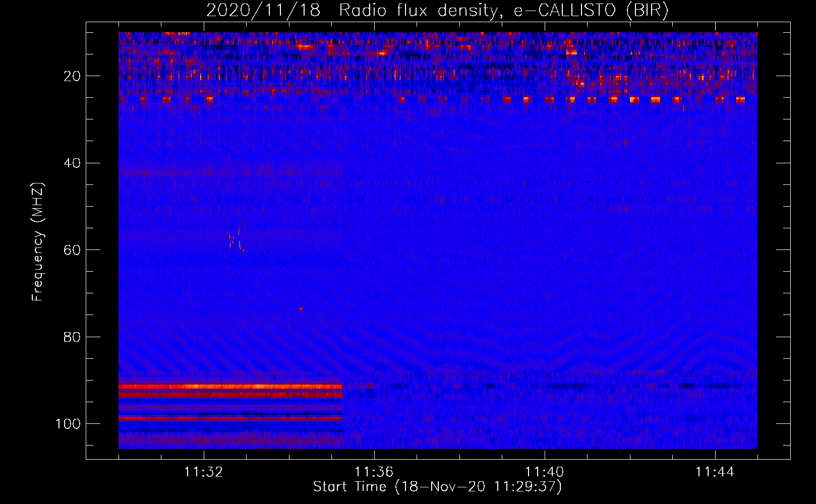
Task: Click the frequency tick label 20
Action: [72, 76]
